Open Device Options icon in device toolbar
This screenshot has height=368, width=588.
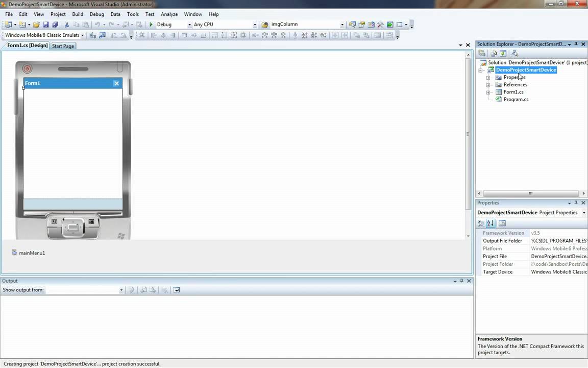click(x=102, y=35)
